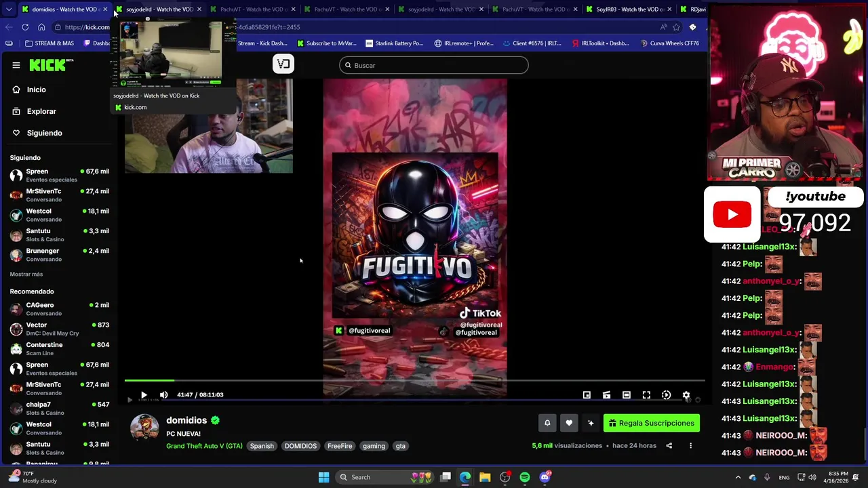Viewport: 868px width, 488px height.
Task: Open the three-dot options menu under video
Action: point(690,445)
